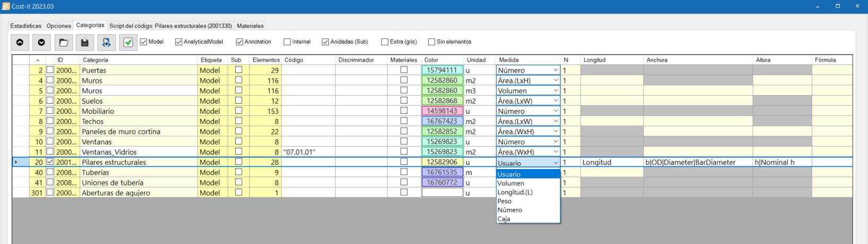The height and width of the screenshot is (244, 868).
Task: Tick the row checkbox for Puertas
Action: click(x=50, y=70)
